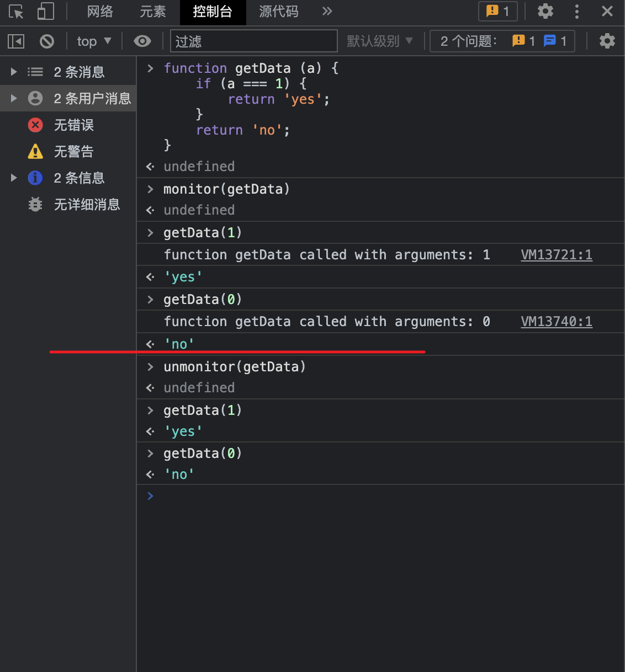Toggle the live expression eye icon

click(142, 41)
